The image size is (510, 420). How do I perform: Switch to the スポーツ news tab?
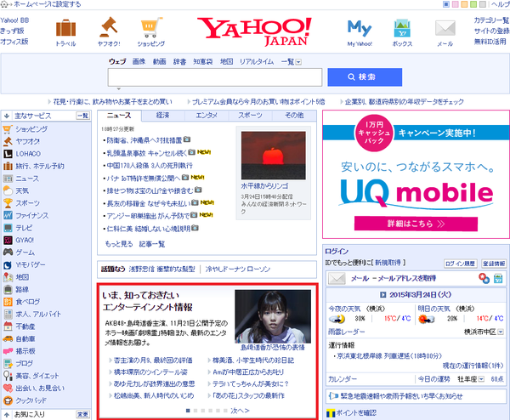click(x=250, y=116)
